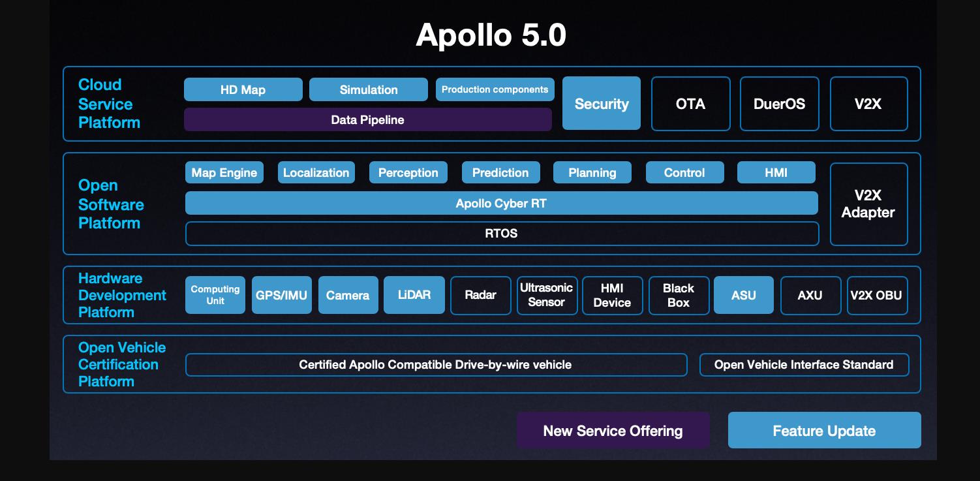Select the Security block

(x=602, y=104)
